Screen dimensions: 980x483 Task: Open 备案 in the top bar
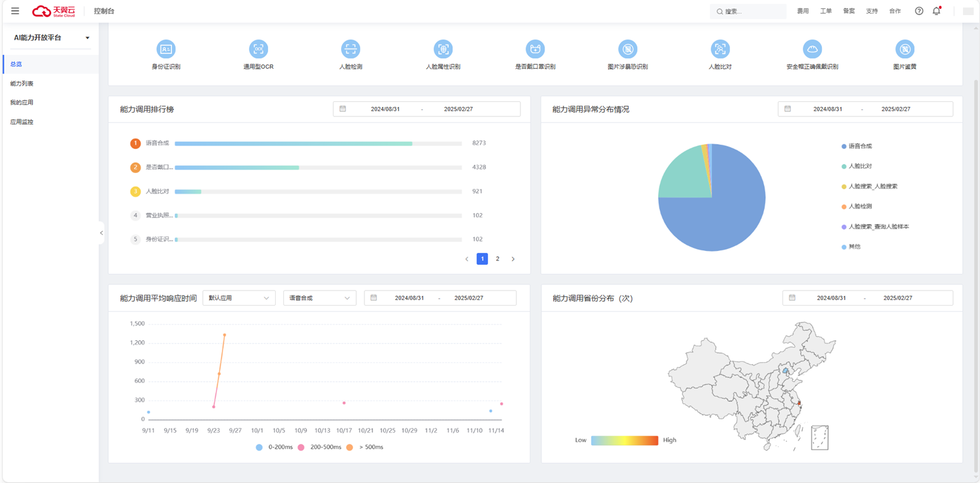coord(849,11)
